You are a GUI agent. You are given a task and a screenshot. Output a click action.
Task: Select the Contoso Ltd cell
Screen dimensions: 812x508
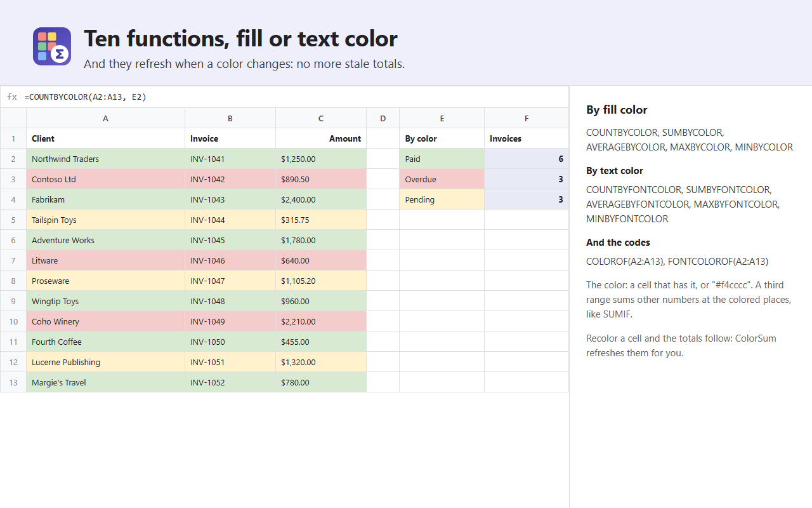point(105,179)
